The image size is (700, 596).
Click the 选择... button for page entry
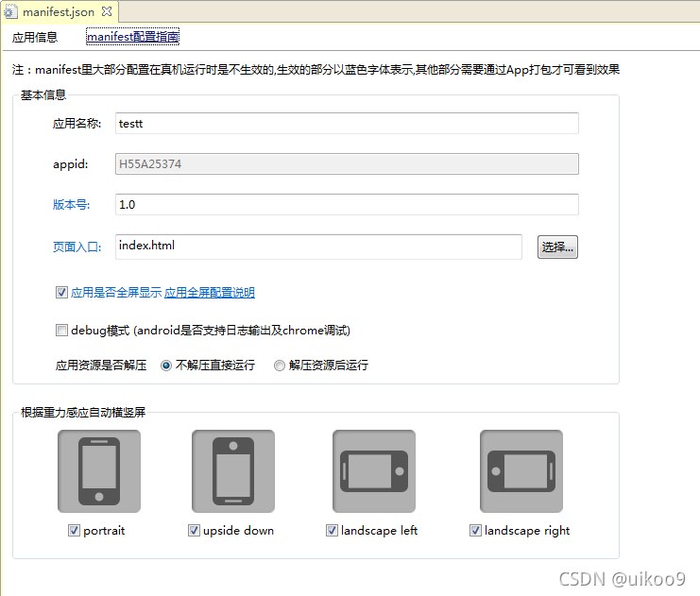pyautogui.click(x=557, y=247)
